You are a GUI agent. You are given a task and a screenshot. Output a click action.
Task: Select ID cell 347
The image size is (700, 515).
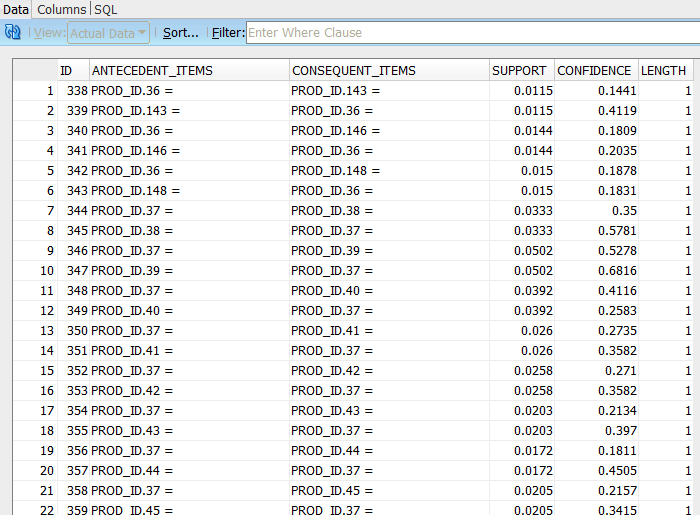pyautogui.click(x=74, y=270)
